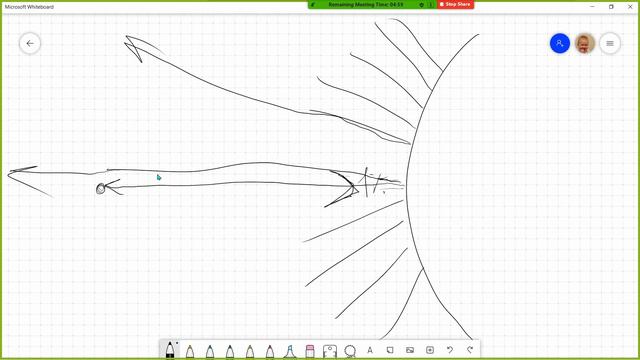Select the active black pen tool
Screen dimensions: 640x360
[x=170, y=350]
